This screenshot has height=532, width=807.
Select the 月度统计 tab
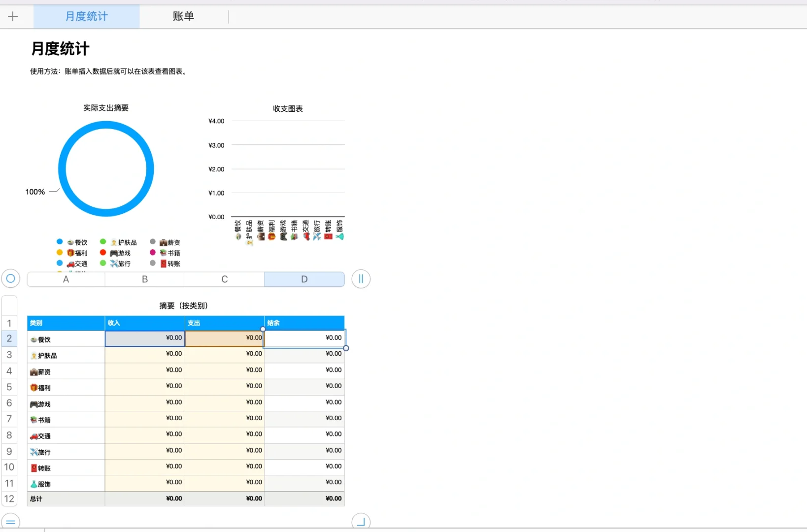pyautogui.click(x=86, y=16)
